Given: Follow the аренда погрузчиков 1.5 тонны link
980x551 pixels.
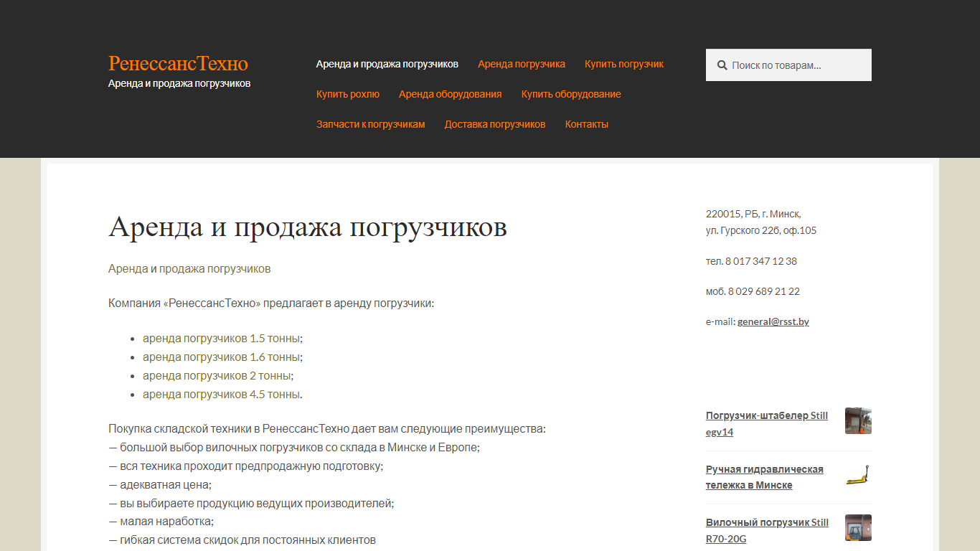Looking at the screenshot, I should click(222, 338).
